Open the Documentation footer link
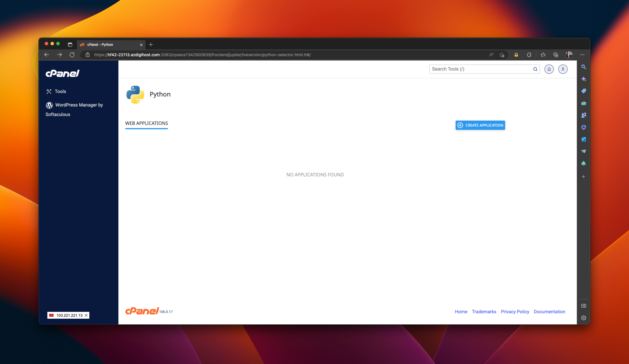The width and height of the screenshot is (629, 364). (549, 312)
